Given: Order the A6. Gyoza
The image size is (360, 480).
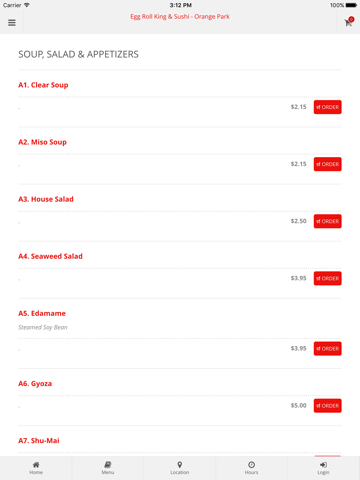Looking at the screenshot, I should click(327, 406).
